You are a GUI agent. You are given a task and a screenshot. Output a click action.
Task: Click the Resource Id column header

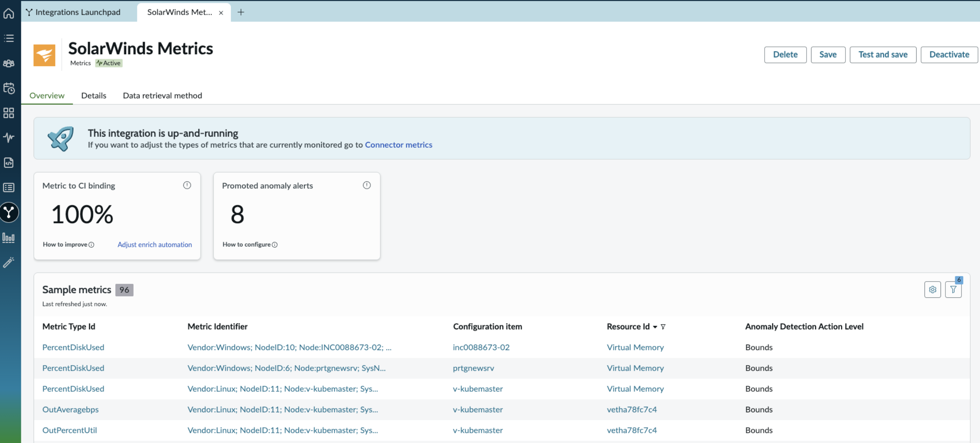pyautogui.click(x=628, y=327)
